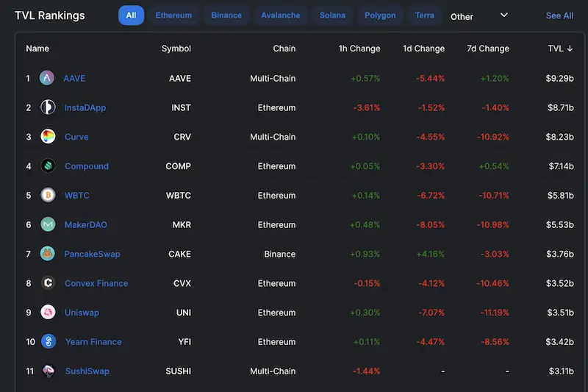Screen dimensions: 588x392
Task: Click the Uniswap unicorn icon
Action: 48,312
